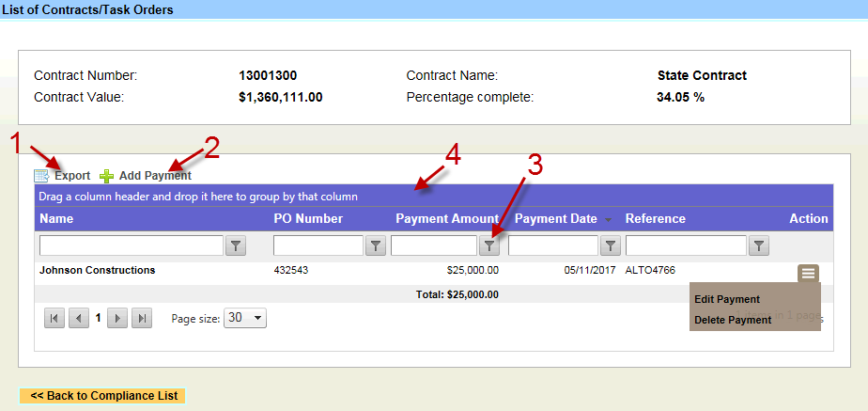The height and width of the screenshot is (411, 868).
Task: Jump to the last page of results
Action: [x=142, y=319]
